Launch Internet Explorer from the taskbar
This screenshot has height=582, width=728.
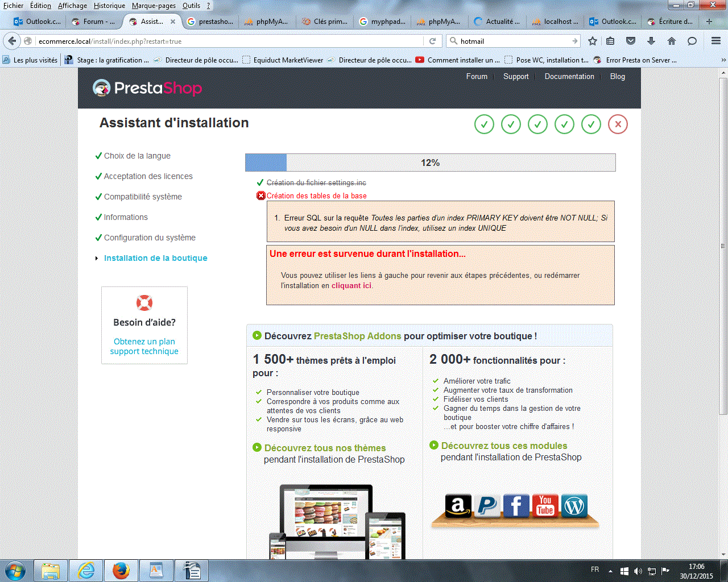pyautogui.click(x=86, y=571)
